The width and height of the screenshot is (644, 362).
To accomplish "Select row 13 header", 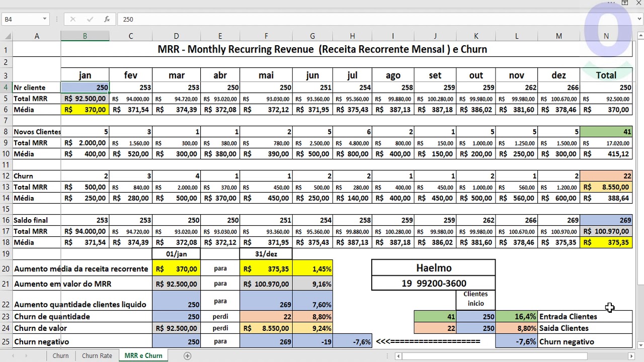I will 6,187.
